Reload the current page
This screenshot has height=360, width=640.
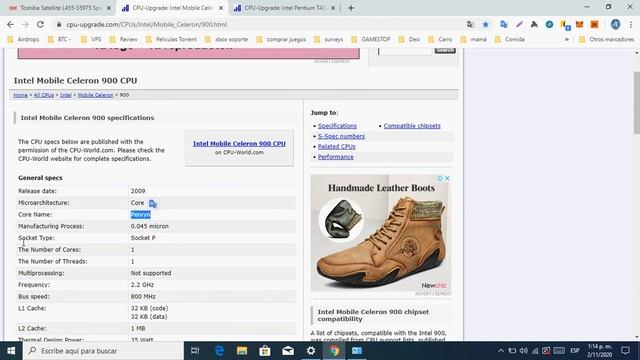[40, 24]
